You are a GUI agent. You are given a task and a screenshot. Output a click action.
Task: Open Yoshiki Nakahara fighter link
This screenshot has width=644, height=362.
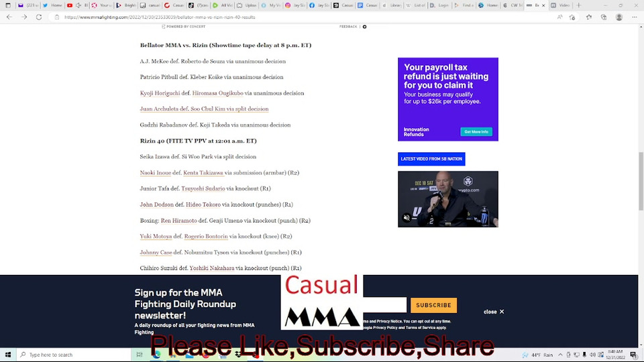211,268
